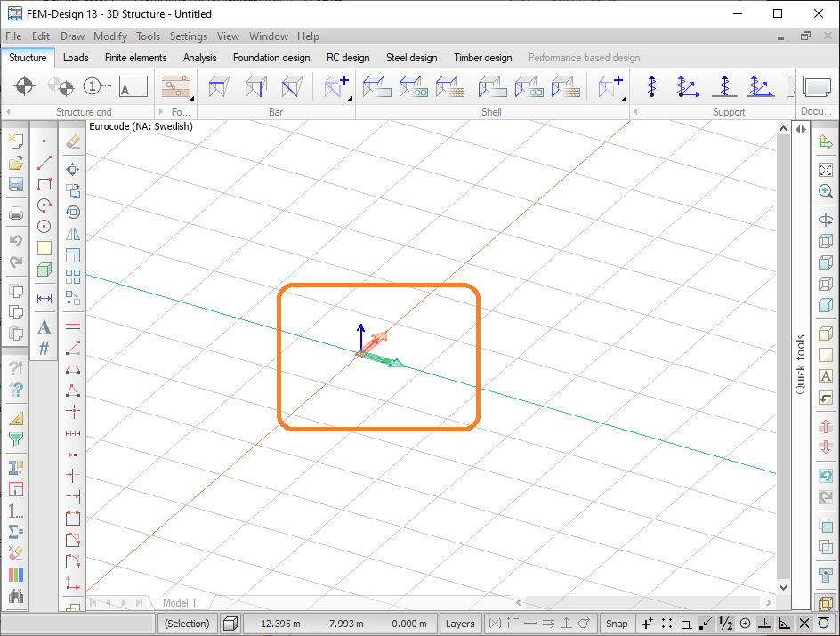Open the Steel design tab

pos(411,58)
